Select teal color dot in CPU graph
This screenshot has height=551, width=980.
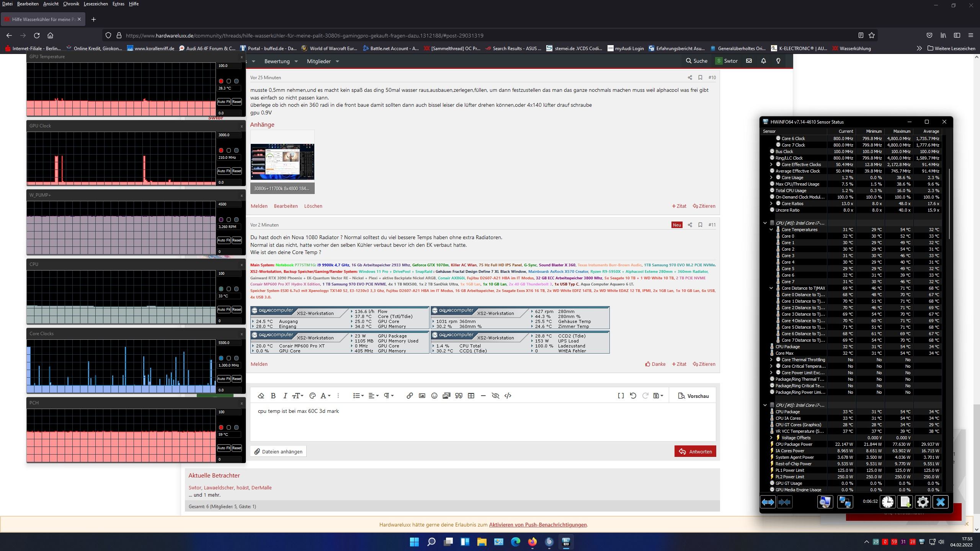[221, 289]
